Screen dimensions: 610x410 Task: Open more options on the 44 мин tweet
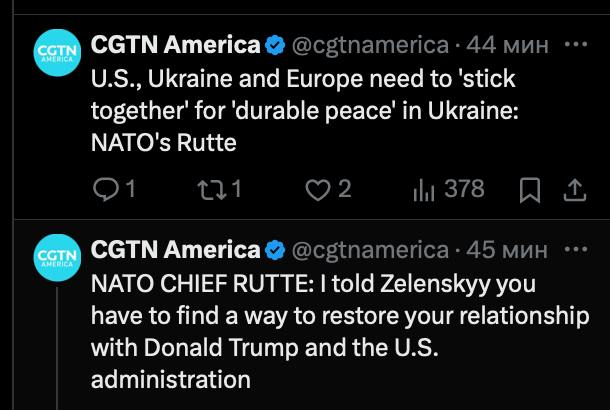[x=577, y=44]
